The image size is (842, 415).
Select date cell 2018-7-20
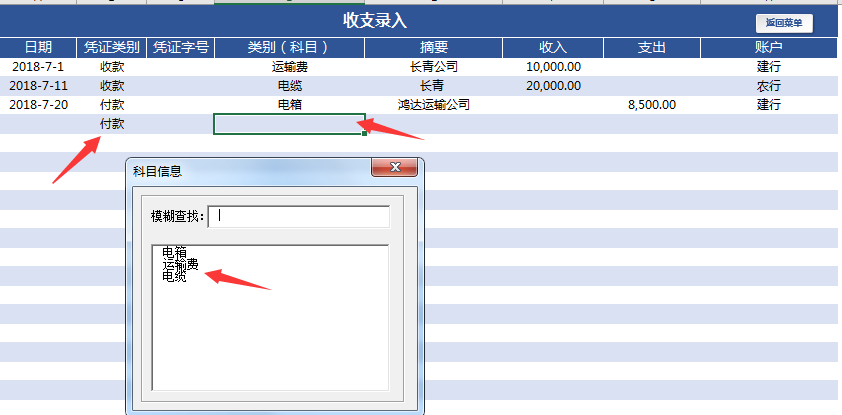point(38,105)
